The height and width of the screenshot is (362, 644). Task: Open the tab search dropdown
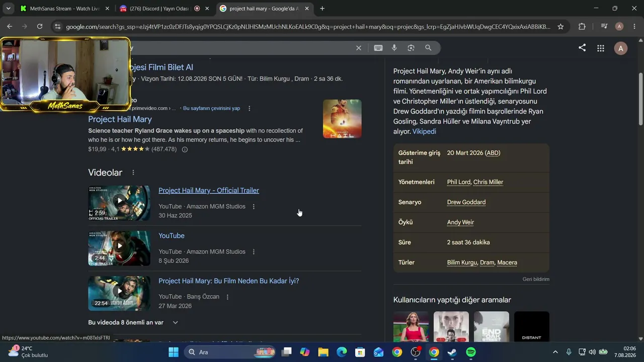[8, 9]
